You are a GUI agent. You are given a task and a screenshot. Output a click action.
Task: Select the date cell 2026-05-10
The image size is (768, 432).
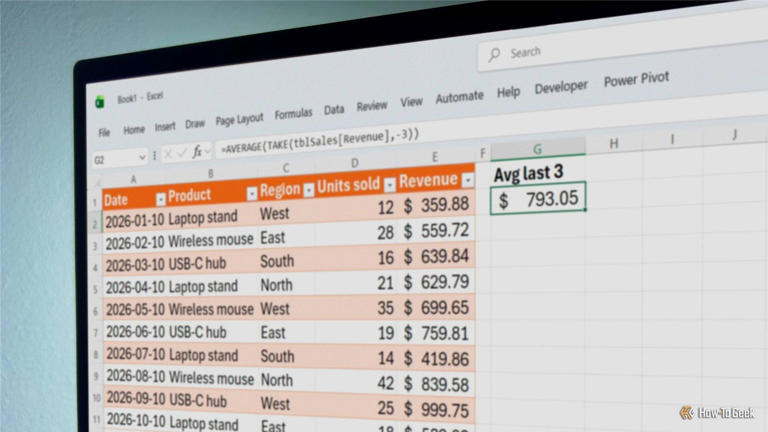pos(135,310)
